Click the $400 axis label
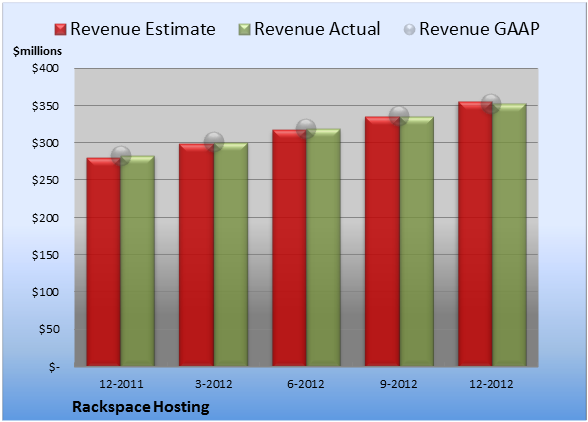Image resolution: width=588 pixels, height=422 pixels. [x=45, y=68]
